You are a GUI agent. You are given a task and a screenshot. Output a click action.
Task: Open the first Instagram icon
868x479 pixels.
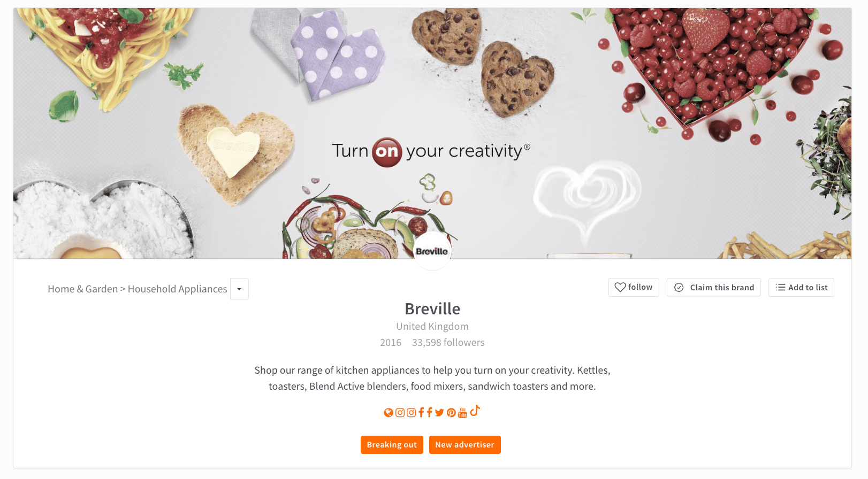click(400, 413)
